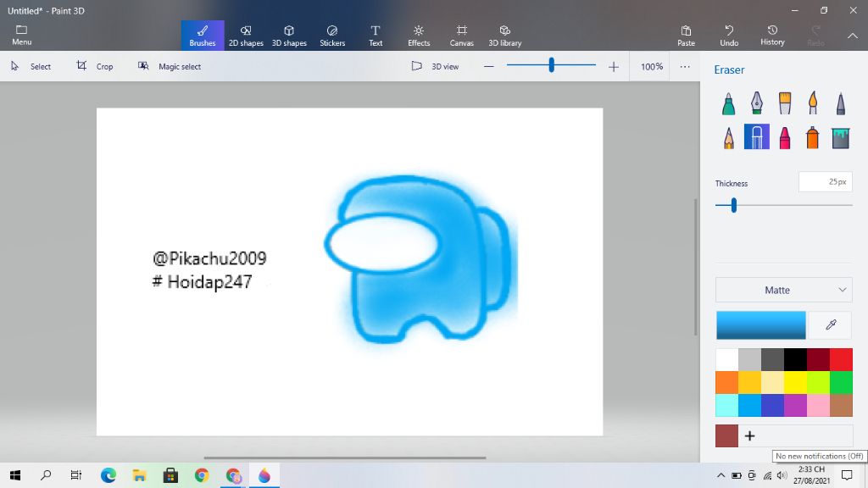Viewport: 868px width, 488px height.
Task: Add a custom color with plus
Action: coord(749,436)
